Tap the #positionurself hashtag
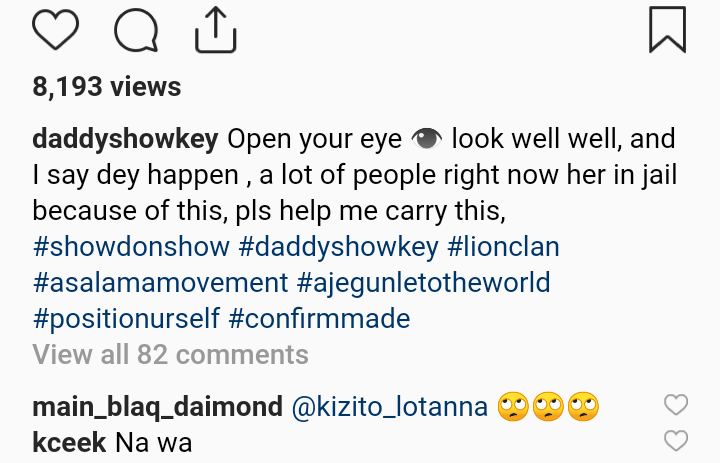The width and height of the screenshot is (720, 463). (x=126, y=319)
